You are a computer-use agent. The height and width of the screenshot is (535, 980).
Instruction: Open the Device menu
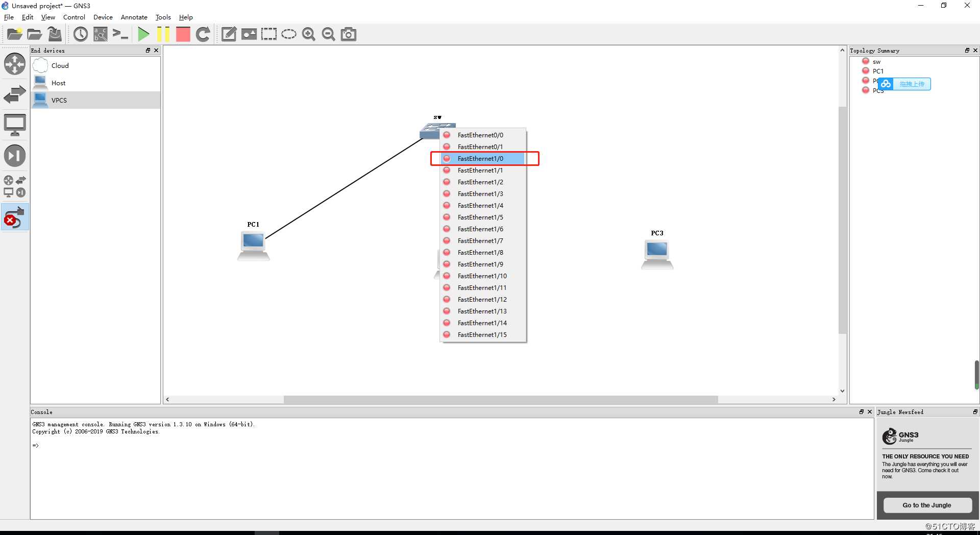coord(103,17)
